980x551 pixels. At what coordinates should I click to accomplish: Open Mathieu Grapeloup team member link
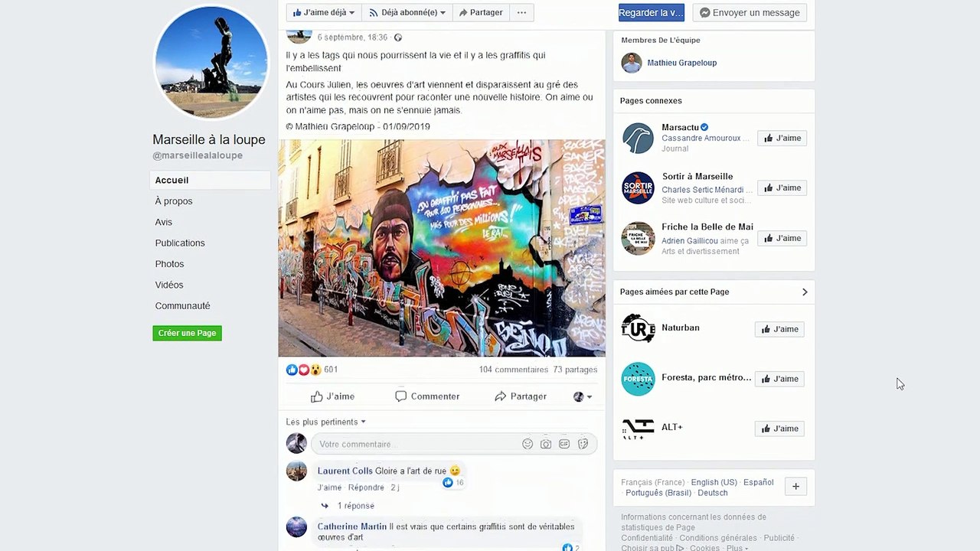[682, 63]
